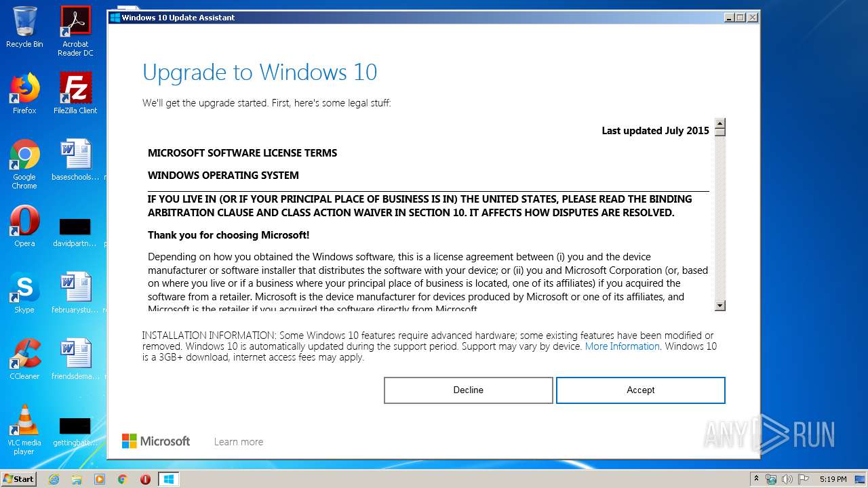Click the 'Upgrade to Windows 10' heading
This screenshot has height=488, width=868.
[x=260, y=73]
